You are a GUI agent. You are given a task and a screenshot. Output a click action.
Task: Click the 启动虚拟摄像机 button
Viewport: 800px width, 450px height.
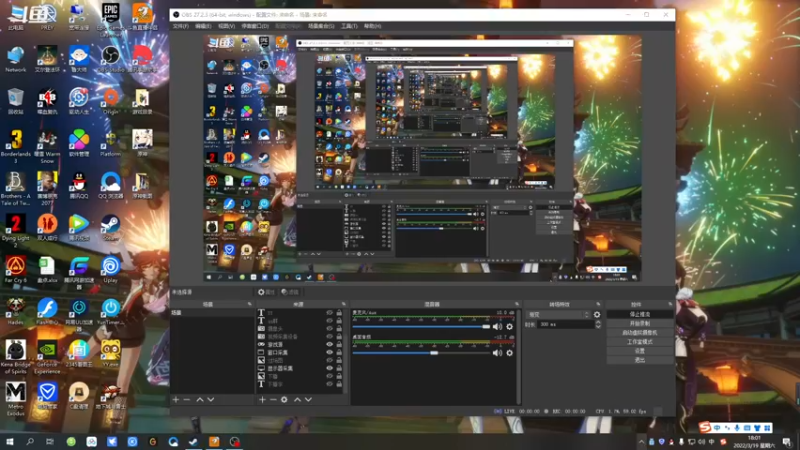[x=640, y=333]
